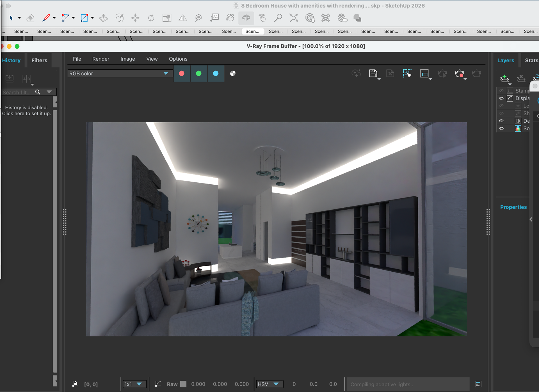Click the Search filter input field
Image resolution: width=539 pixels, height=392 pixels.
[x=17, y=92]
